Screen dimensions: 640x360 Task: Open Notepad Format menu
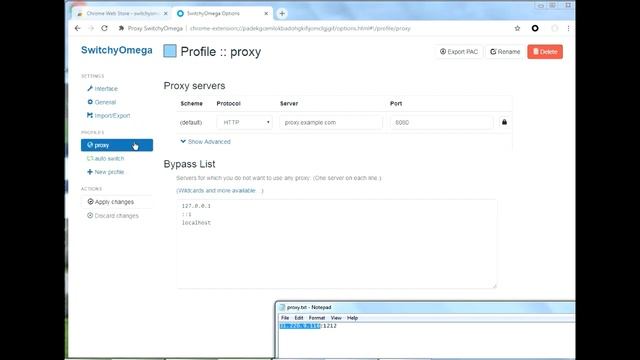click(317, 318)
